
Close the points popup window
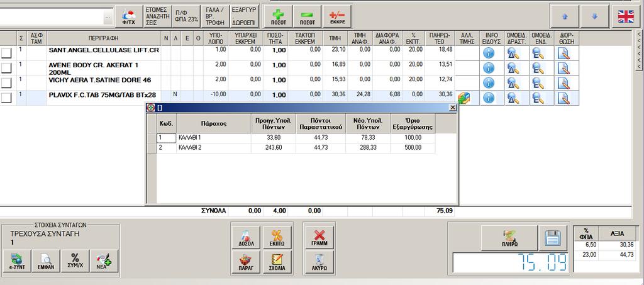(453, 108)
